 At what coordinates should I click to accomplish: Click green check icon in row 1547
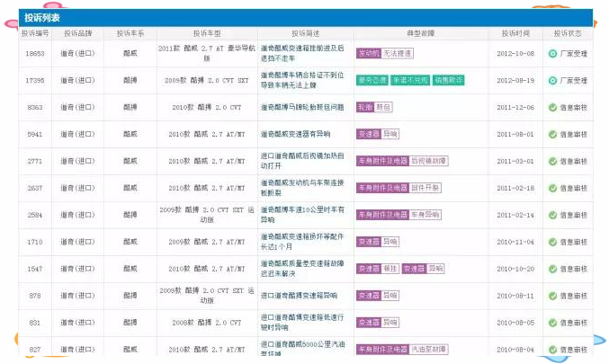click(x=552, y=269)
